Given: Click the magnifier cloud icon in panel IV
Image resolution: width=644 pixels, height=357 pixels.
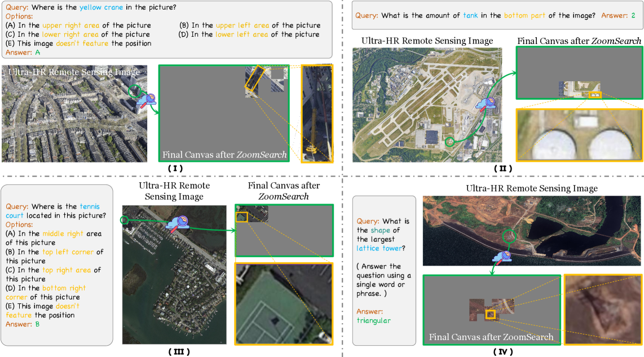Looking at the screenshot, I should tap(502, 258).
